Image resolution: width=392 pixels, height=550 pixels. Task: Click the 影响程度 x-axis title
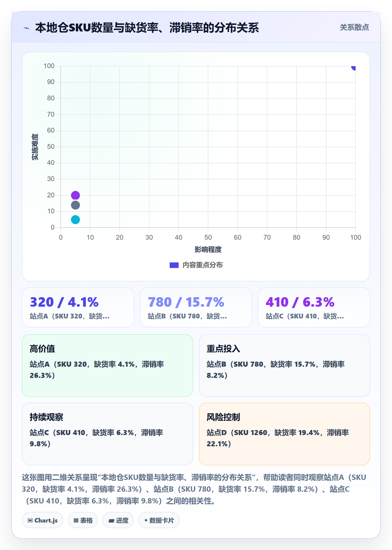click(x=208, y=249)
